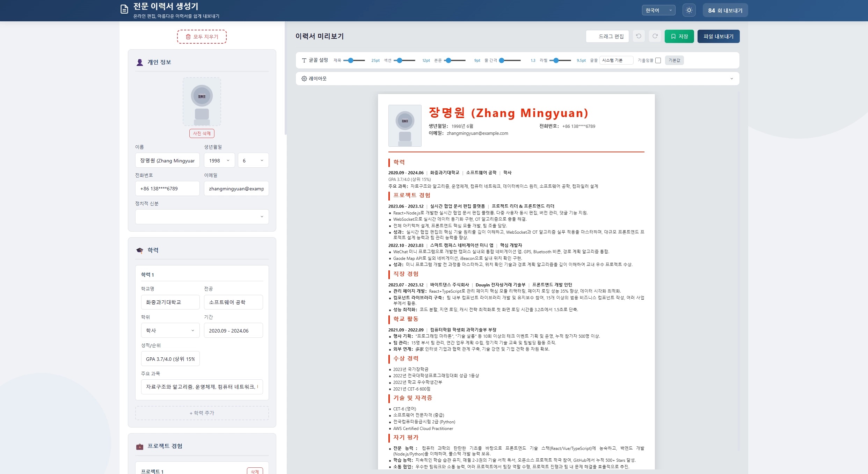Viewport: 868px width, 474px height.
Task: Adjust the 제목 title size slider
Action: tap(354, 60)
